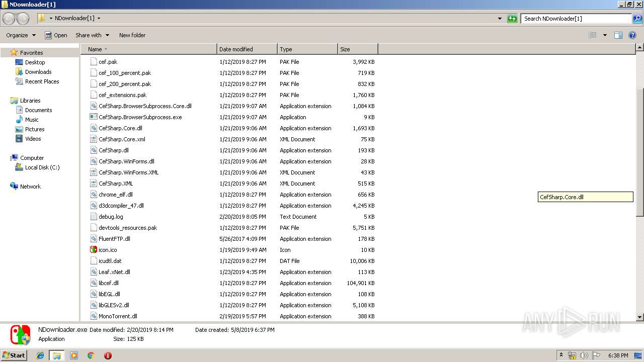Toggle the preview pane icon
The image size is (644, 362).
pos(618,35)
